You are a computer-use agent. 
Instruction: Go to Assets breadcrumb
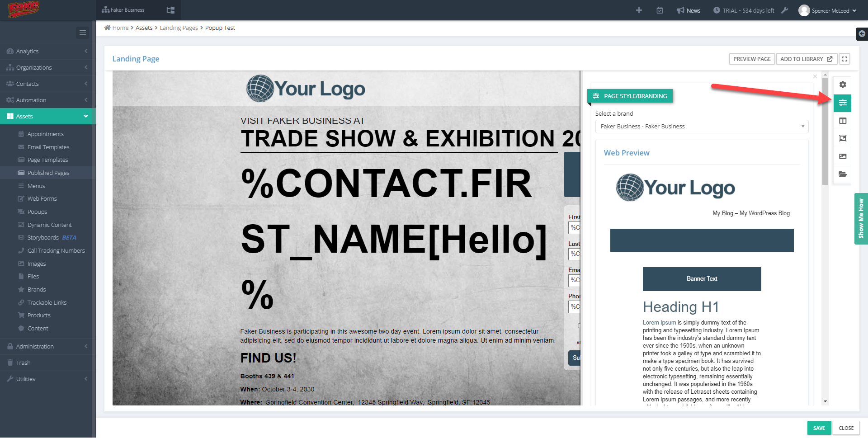(144, 28)
